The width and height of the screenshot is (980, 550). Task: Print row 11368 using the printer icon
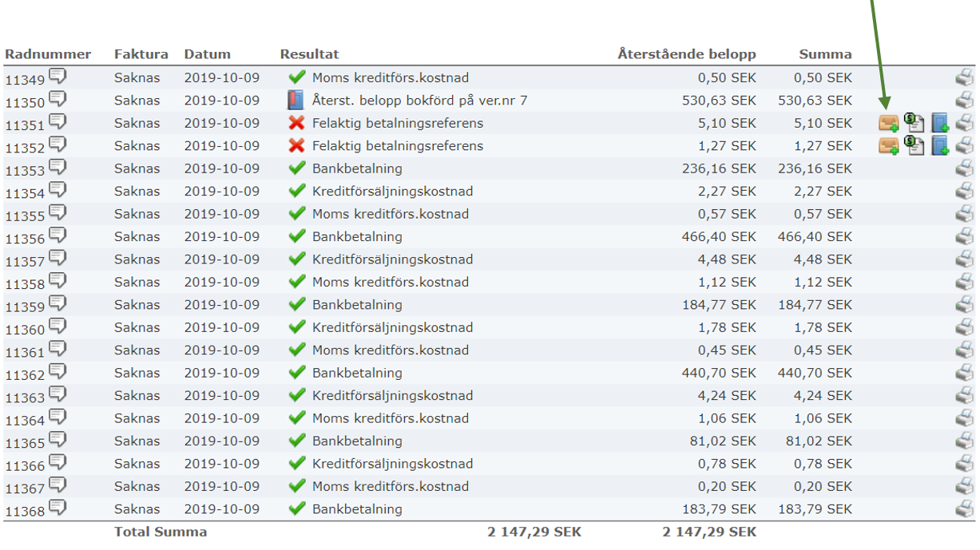coord(965,508)
